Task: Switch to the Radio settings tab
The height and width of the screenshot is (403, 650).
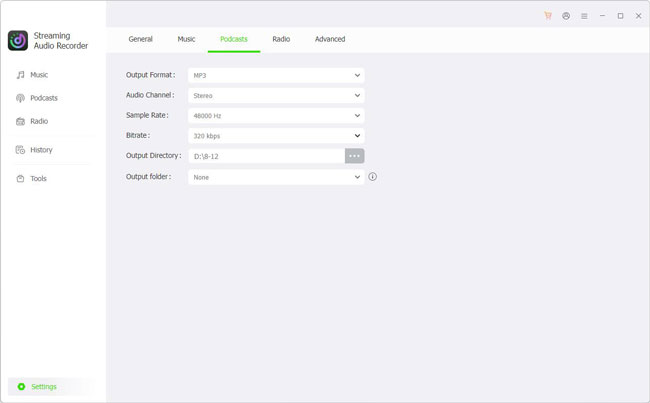Action: point(281,39)
